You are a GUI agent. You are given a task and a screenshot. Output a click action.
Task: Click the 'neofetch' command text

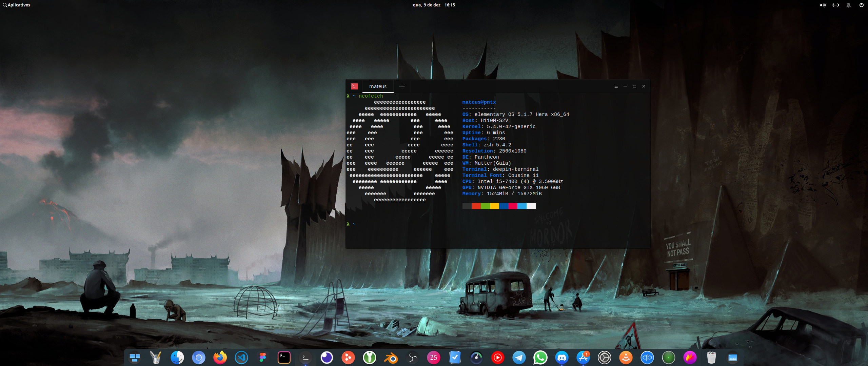click(x=371, y=96)
